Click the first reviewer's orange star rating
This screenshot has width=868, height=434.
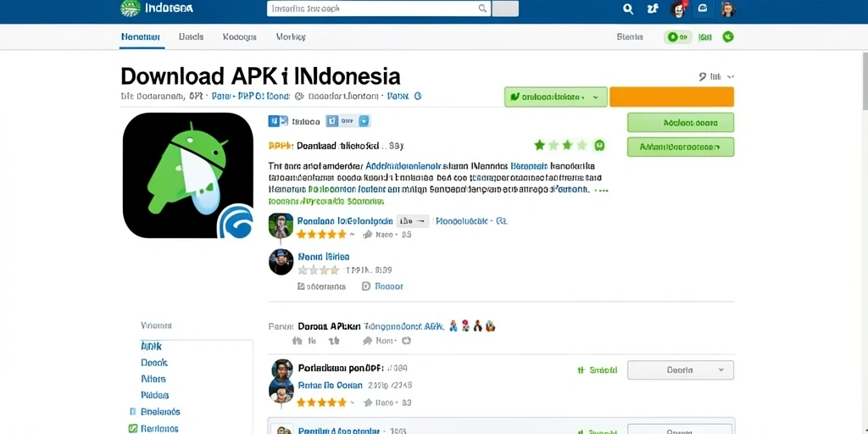(321, 235)
